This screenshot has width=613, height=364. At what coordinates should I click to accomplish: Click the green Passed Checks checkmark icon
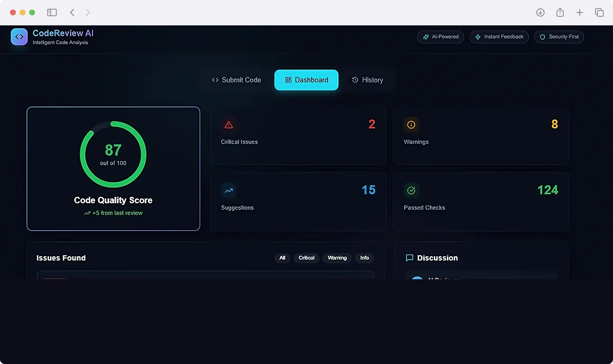(x=411, y=191)
